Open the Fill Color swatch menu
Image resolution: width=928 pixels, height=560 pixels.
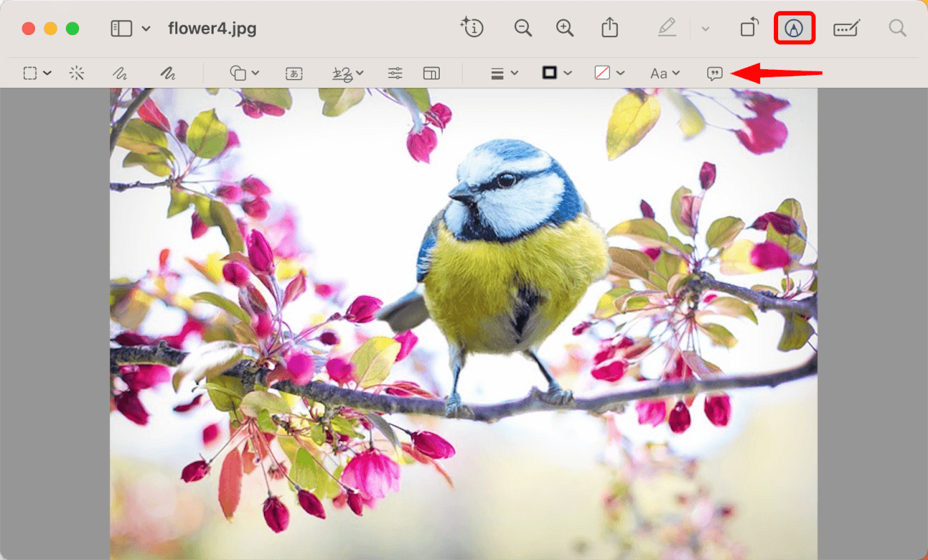pyautogui.click(x=609, y=73)
